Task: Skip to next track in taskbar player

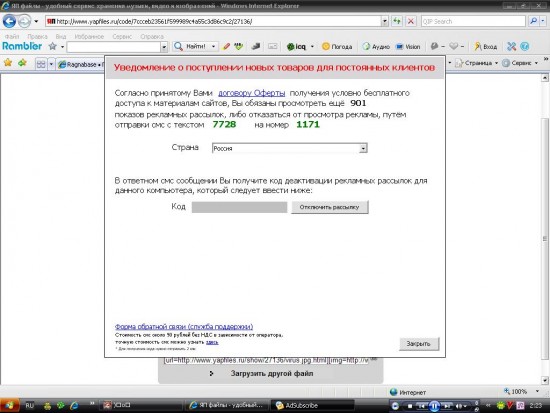Action: (447, 406)
